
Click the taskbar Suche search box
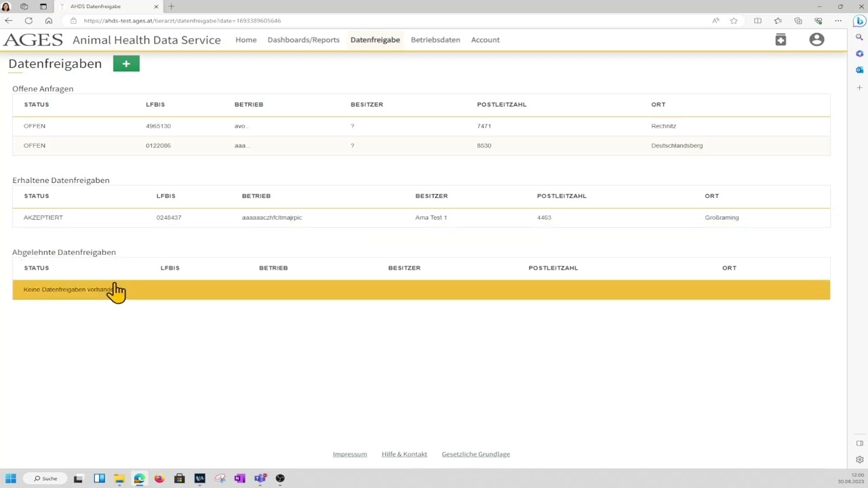coord(46,479)
